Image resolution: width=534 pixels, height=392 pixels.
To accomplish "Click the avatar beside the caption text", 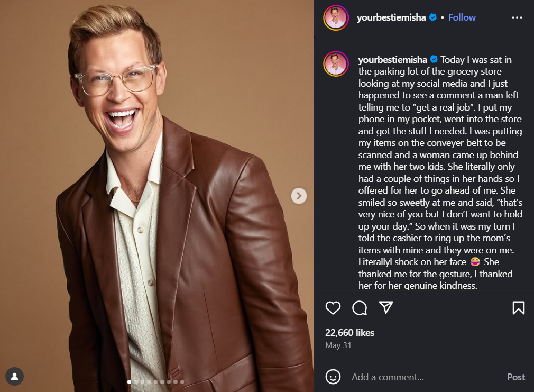I will coord(336,64).
